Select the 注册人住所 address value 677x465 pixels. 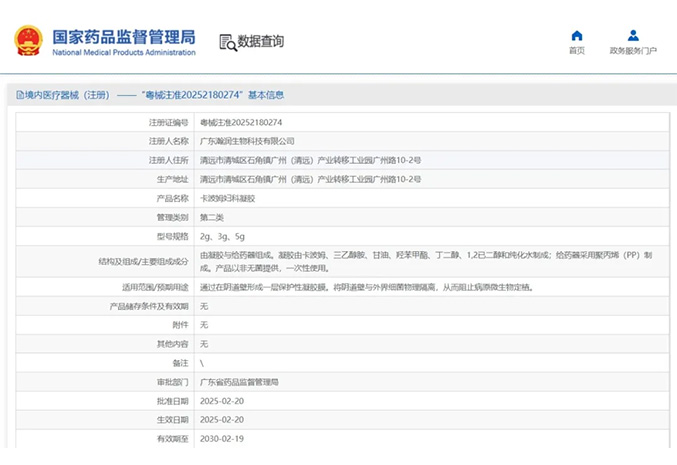coord(310,160)
